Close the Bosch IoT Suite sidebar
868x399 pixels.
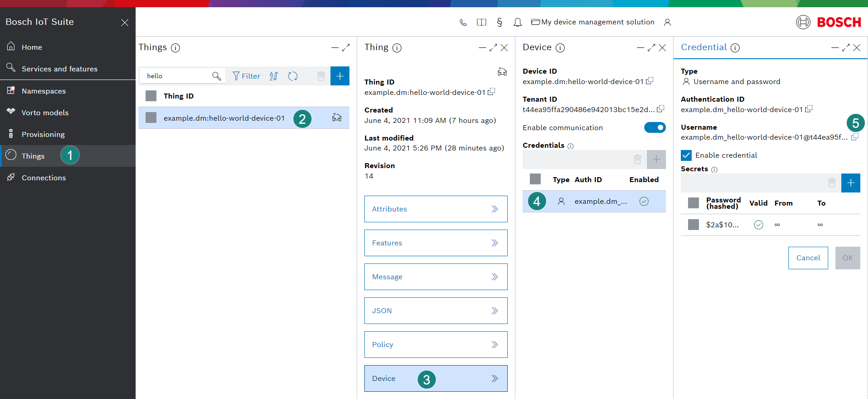tap(125, 23)
